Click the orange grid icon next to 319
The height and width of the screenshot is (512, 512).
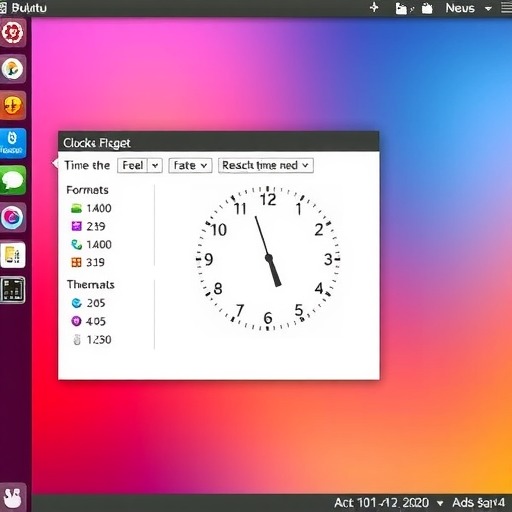[76, 262]
